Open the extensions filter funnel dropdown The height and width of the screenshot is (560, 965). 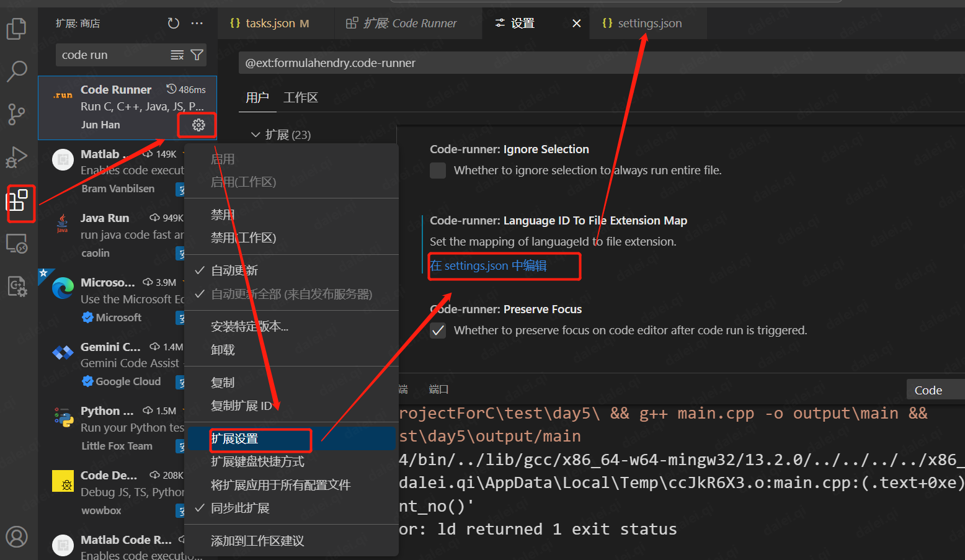click(x=197, y=55)
